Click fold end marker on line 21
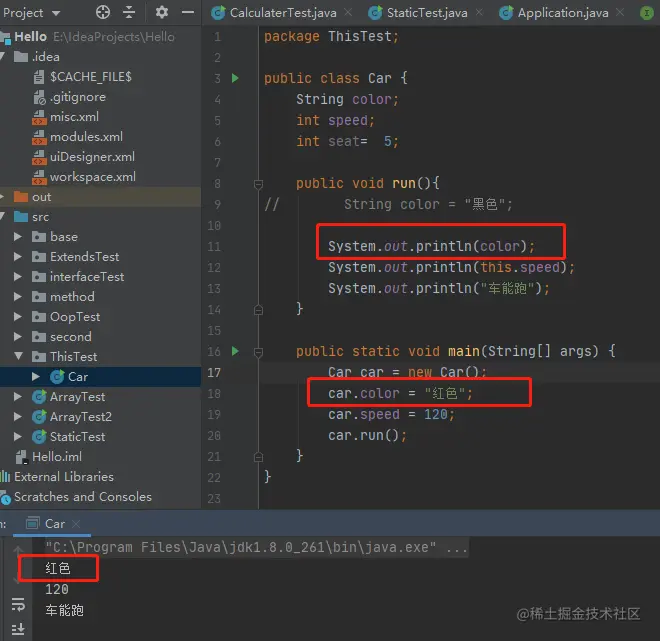The image size is (660, 641). 258,457
